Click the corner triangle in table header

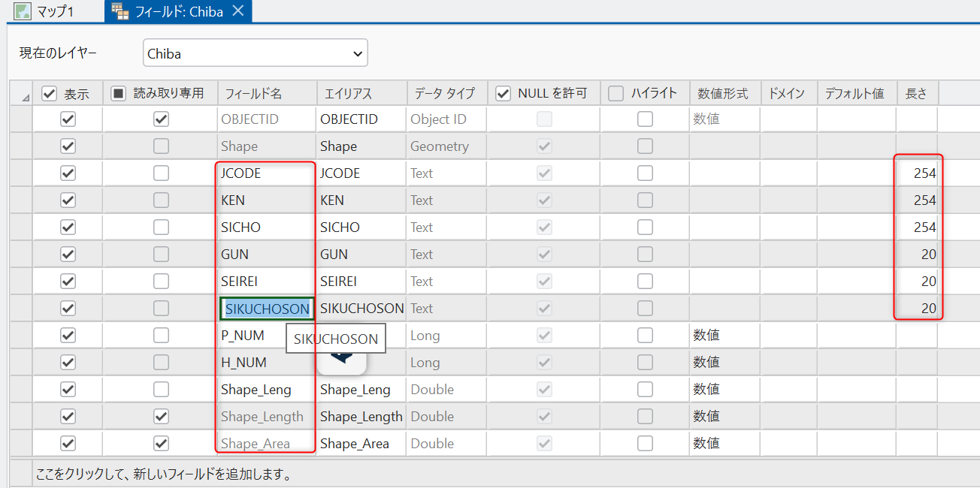26,98
